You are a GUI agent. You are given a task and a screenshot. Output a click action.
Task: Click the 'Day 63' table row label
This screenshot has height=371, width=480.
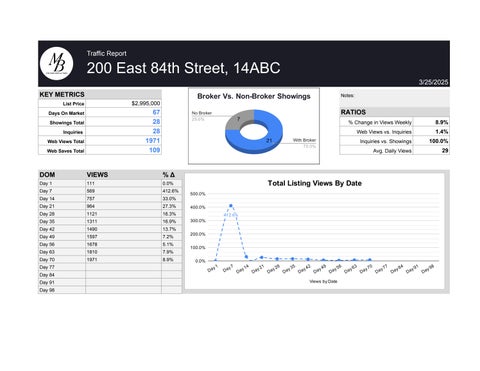(x=47, y=252)
